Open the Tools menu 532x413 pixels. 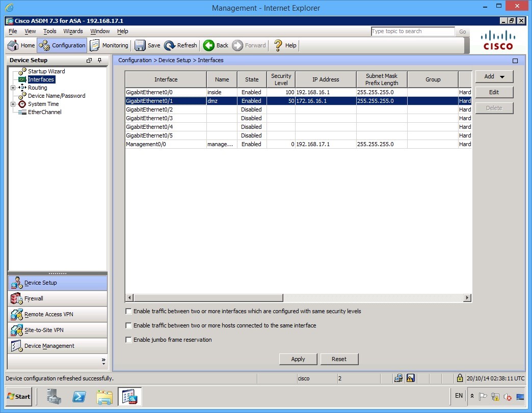click(x=49, y=31)
